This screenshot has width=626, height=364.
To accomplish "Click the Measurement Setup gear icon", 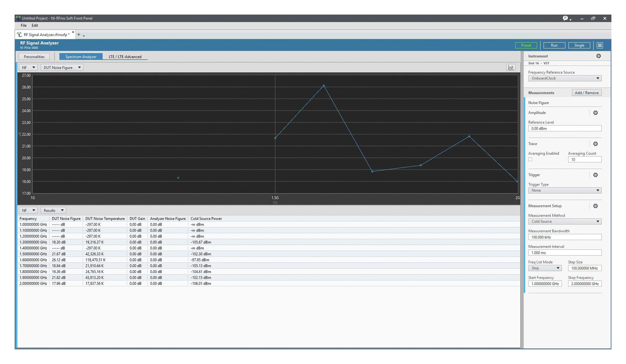I will point(597,206).
